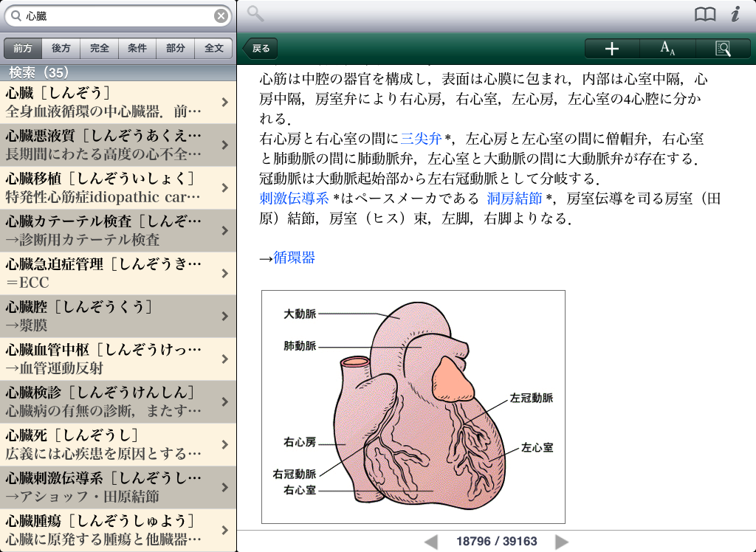
Task: Select the 前方 search mode
Action: tap(23, 48)
